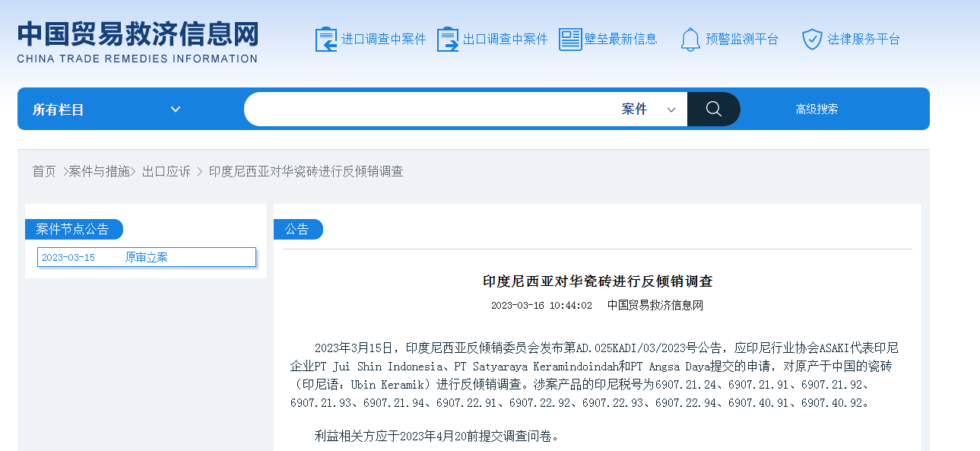Click the 高级搜索 advanced search link
This screenshot has height=451, width=980.
[x=817, y=110]
